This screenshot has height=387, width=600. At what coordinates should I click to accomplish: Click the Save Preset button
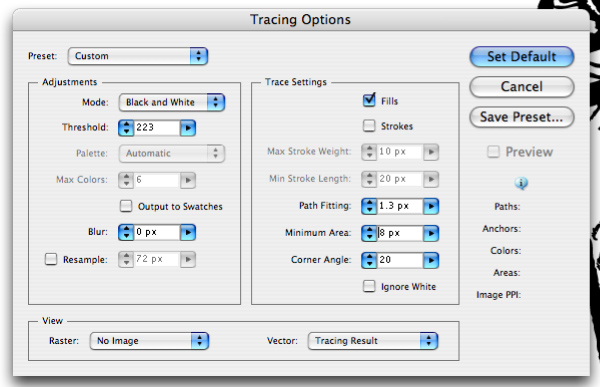(522, 117)
